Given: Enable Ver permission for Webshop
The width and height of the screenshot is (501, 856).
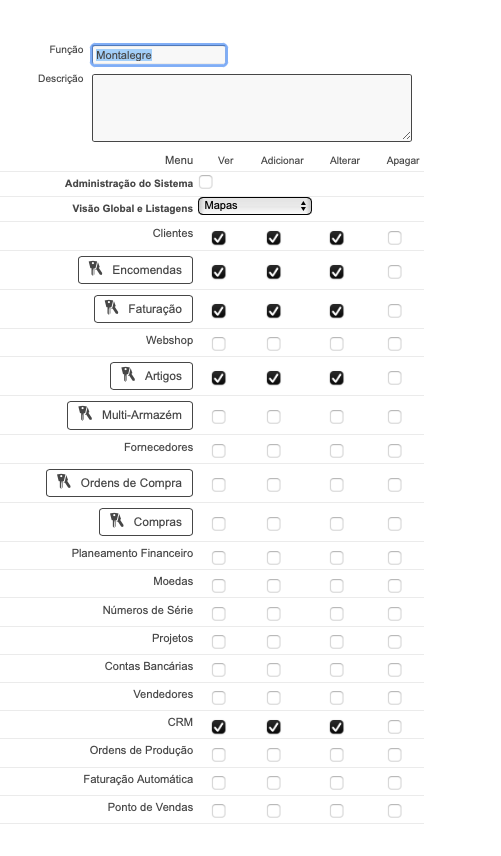Looking at the screenshot, I should [x=218, y=344].
